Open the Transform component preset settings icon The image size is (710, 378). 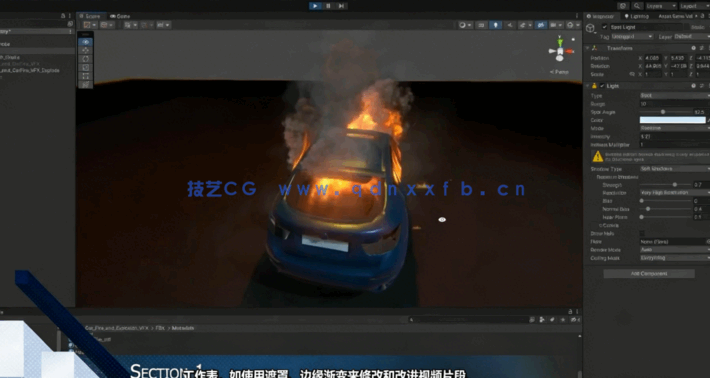pos(702,48)
